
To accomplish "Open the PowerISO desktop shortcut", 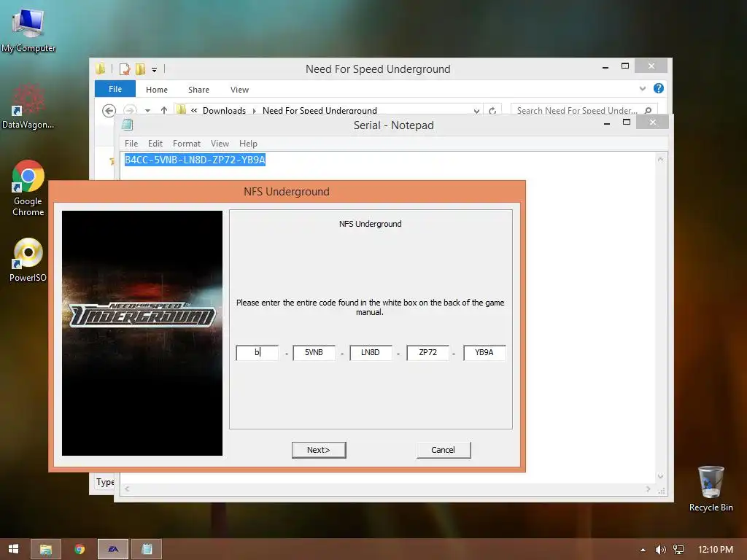I will pos(28,260).
